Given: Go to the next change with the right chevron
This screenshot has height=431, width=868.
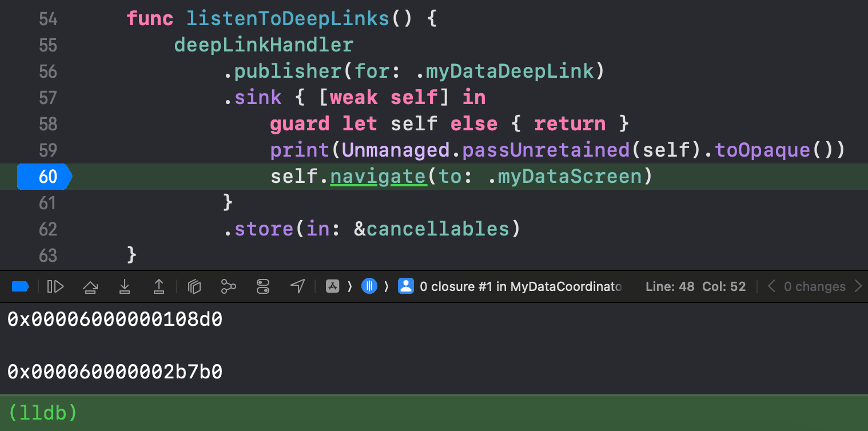Looking at the screenshot, I should (858, 286).
